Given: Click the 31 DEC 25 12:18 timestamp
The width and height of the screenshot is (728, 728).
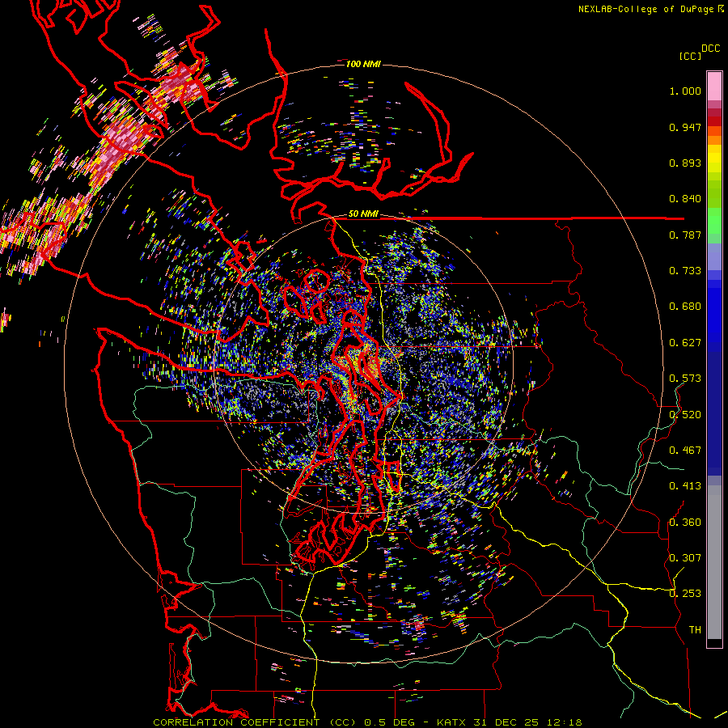Looking at the screenshot, I should [x=528, y=722].
